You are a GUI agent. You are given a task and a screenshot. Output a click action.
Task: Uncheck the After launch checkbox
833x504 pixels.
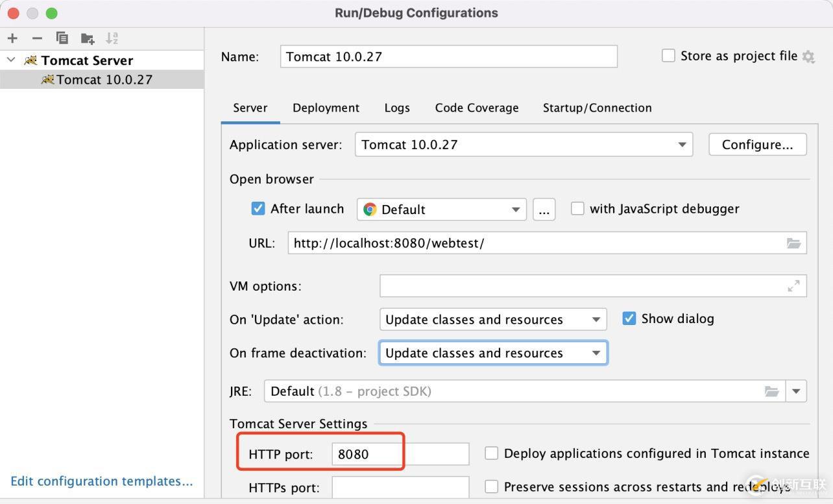click(258, 208)
